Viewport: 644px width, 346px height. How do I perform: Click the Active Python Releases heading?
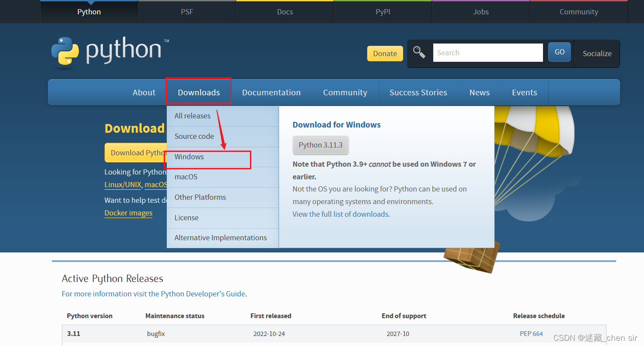point(112,279)
